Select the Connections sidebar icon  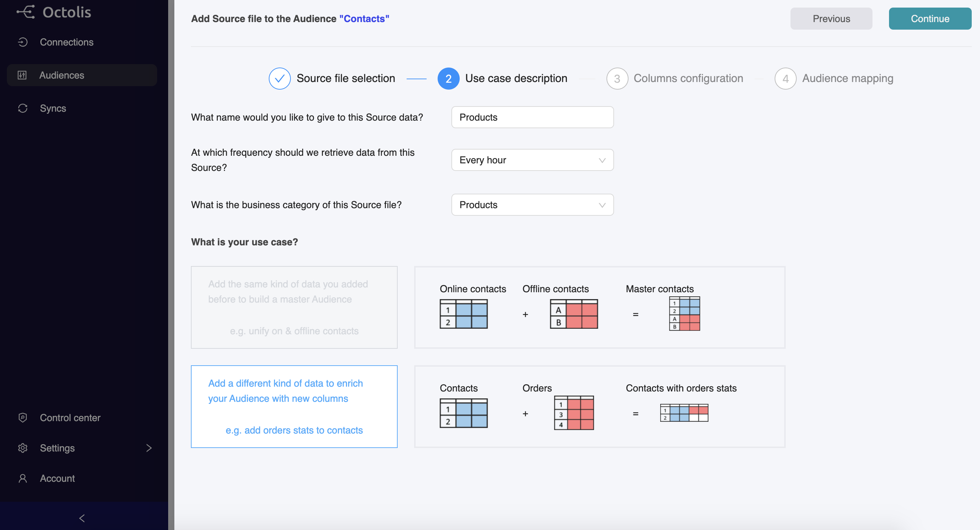point(23,42)
